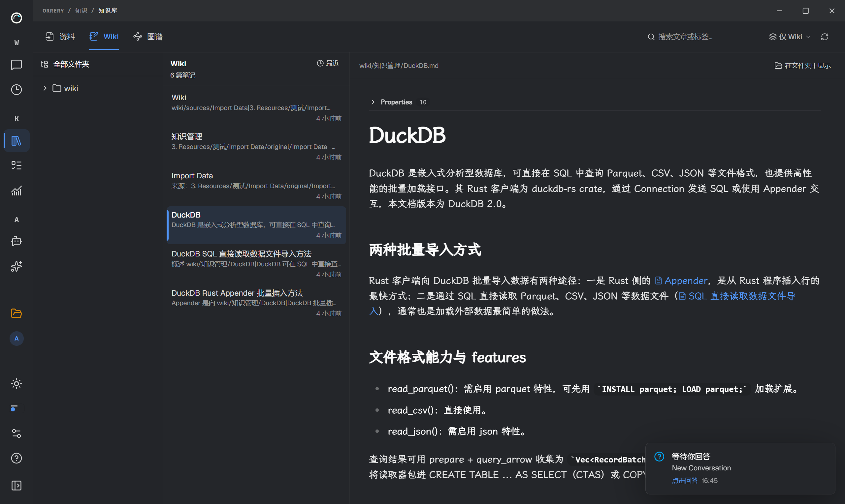Click the Orrery logo icon

point(16,18)
